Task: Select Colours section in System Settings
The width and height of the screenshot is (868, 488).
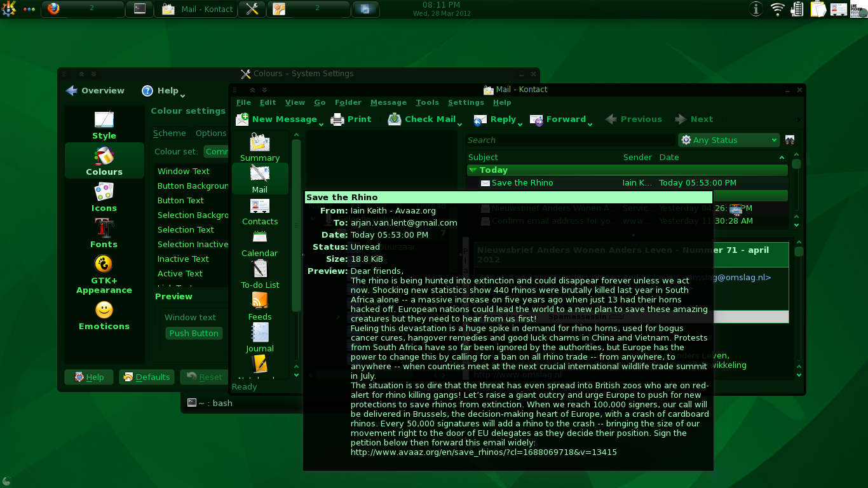Action: pos(104,161)
